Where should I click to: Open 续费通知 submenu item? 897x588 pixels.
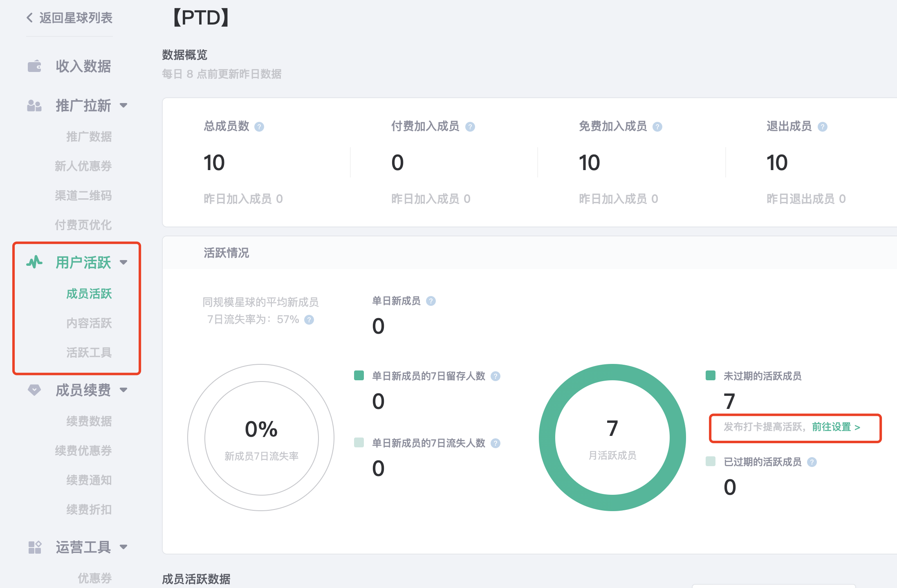[x=89, y=480]
